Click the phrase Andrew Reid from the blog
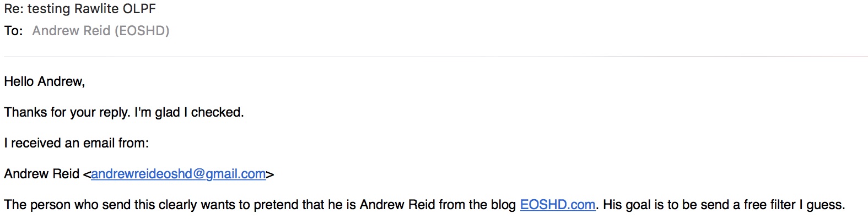 (438, 205)
